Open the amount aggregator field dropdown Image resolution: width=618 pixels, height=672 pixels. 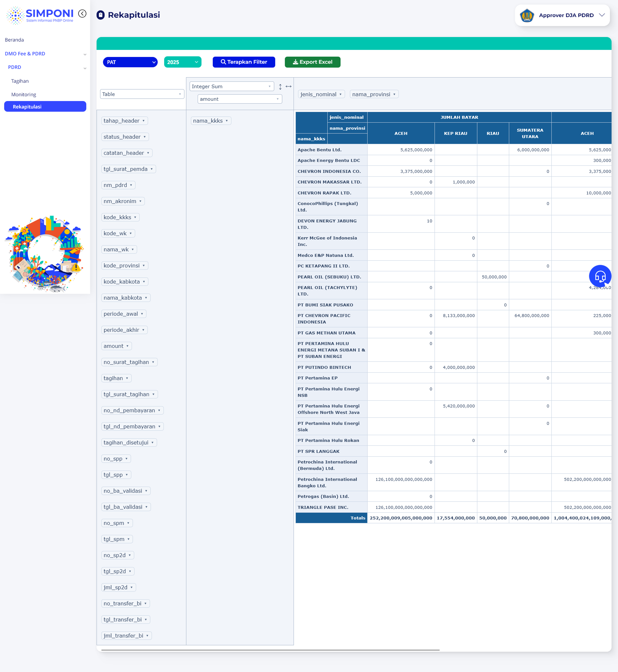coord(240,99)
